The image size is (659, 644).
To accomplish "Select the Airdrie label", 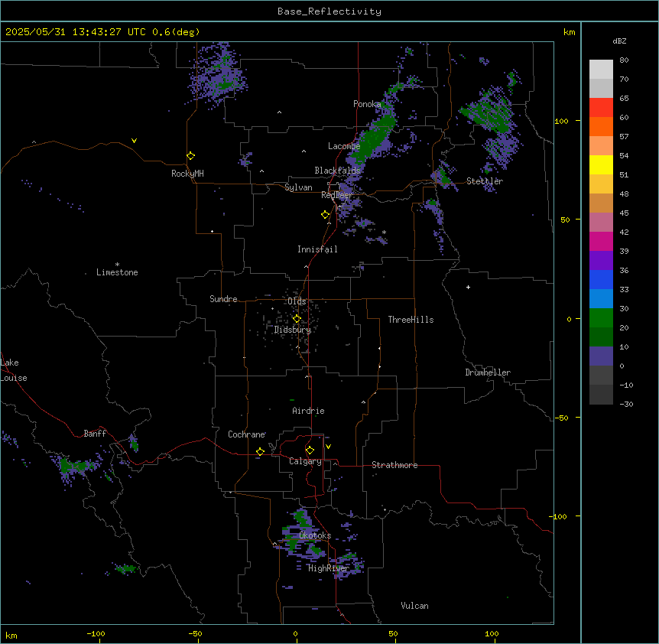I will 308,411.
